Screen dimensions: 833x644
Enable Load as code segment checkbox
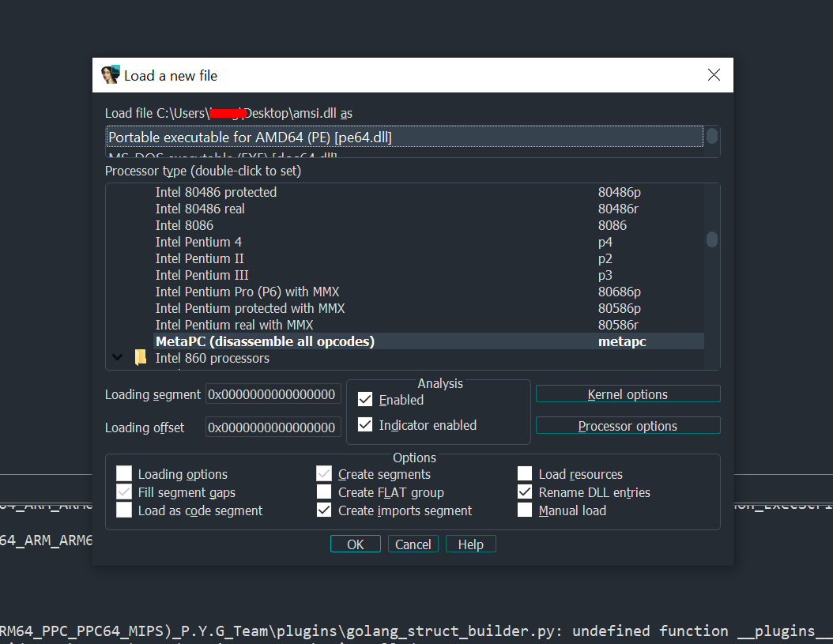[124, 510]
